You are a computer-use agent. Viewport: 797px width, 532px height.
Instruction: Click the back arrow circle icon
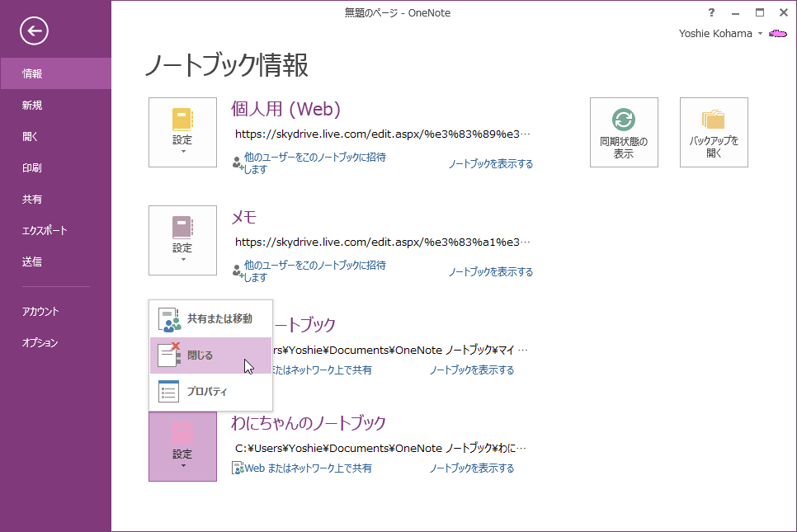pyautogui.click(x=35, y=31)
